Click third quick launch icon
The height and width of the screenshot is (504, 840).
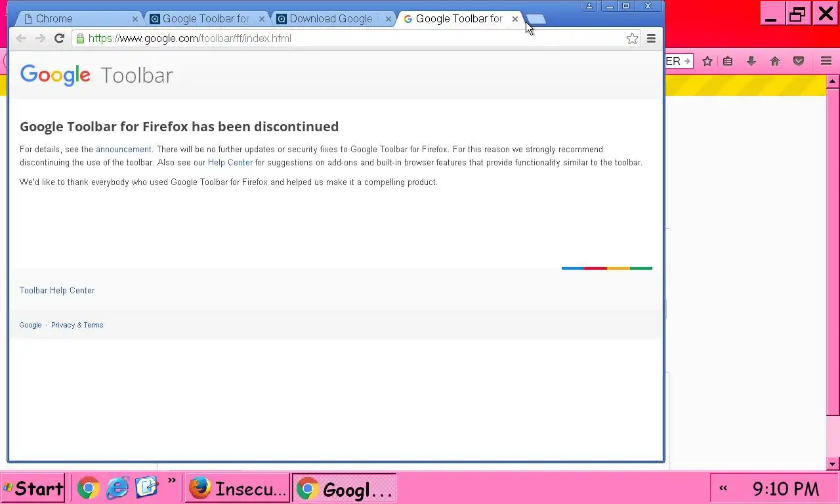(146, 488)
